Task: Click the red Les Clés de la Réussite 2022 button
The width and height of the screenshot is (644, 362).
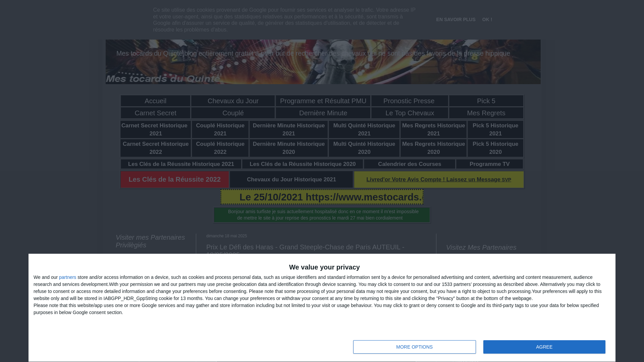Action: pos(174,179)
